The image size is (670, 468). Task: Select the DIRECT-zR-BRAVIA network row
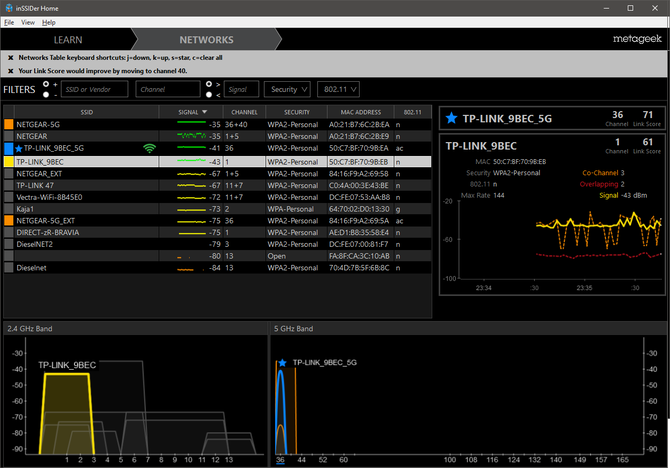coord(217,233)
